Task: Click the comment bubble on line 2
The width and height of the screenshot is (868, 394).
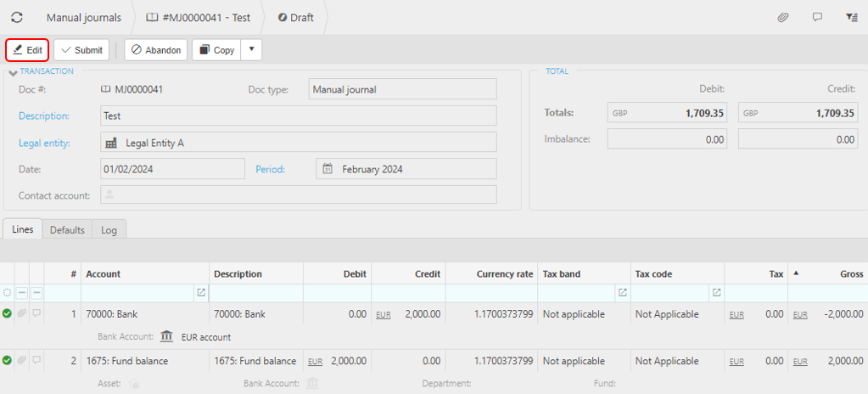Action: 36,361
